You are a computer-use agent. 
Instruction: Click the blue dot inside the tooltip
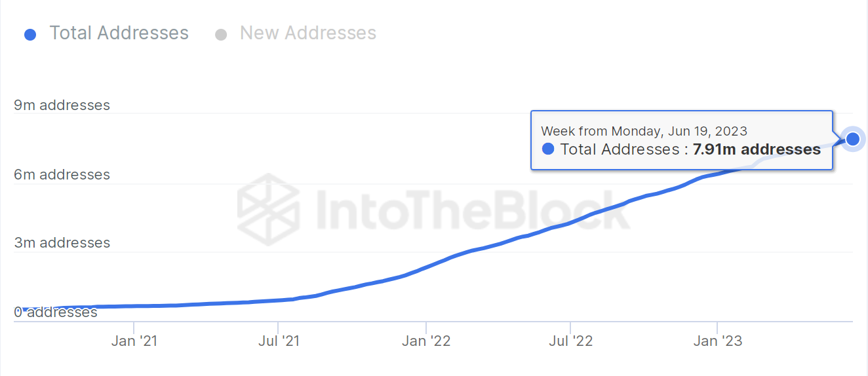click(548, 149)
